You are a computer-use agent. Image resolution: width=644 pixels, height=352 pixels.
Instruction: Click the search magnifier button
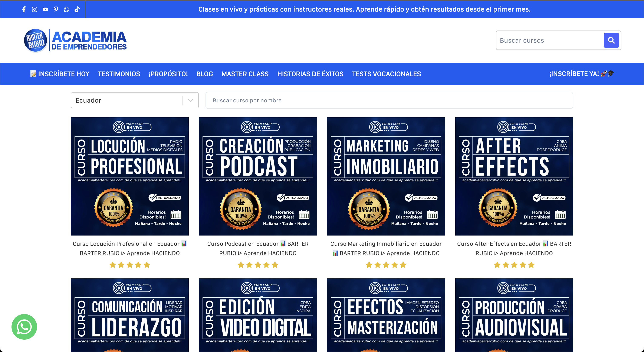point(611,40)
